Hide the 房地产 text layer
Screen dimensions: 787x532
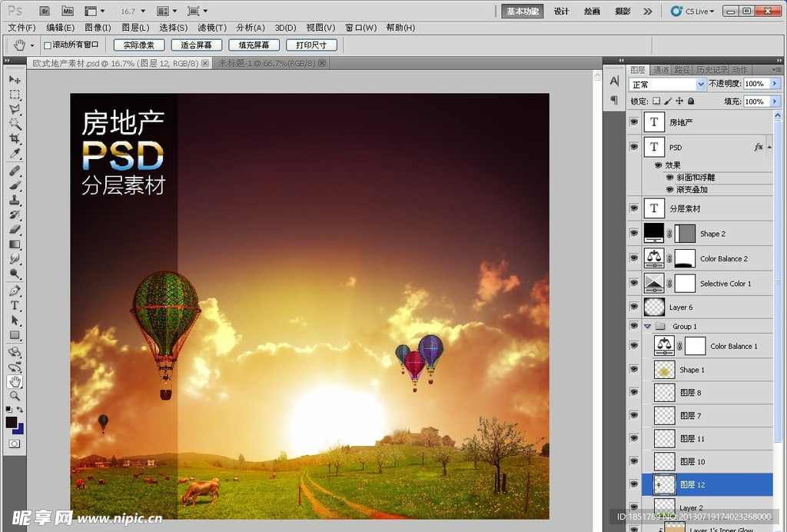coord(634,122)
